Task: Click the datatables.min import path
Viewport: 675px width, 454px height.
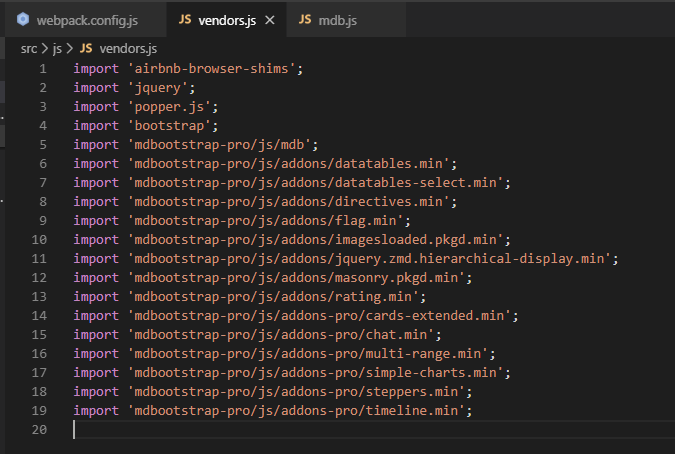Action: (x=289, y=164)
